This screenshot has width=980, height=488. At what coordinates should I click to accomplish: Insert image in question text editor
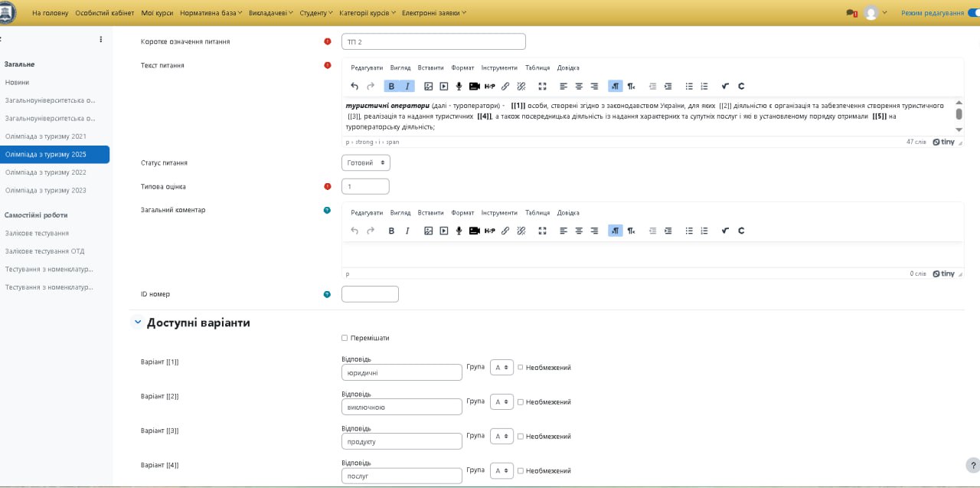pos(428,87)
